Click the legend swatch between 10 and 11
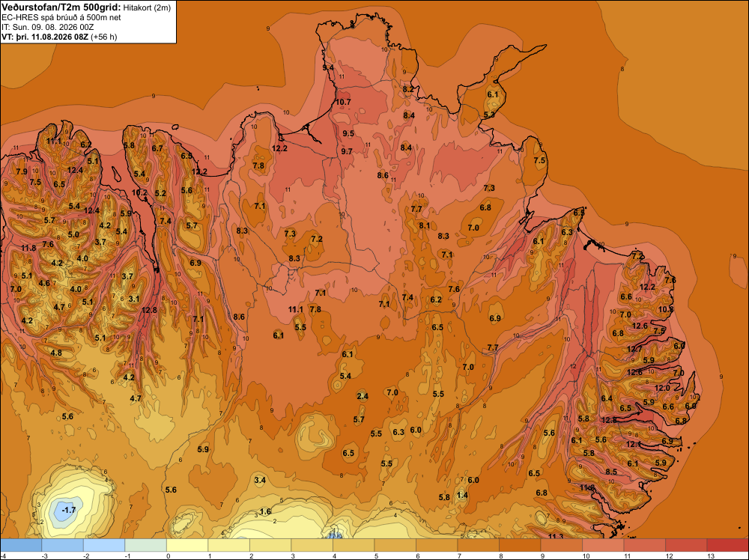 [x=603, y=545]
